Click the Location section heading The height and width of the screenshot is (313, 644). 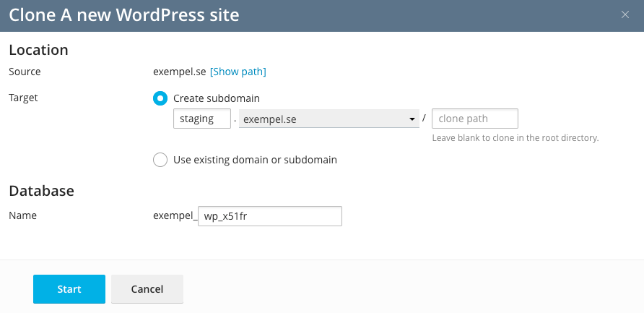point(38,50)
